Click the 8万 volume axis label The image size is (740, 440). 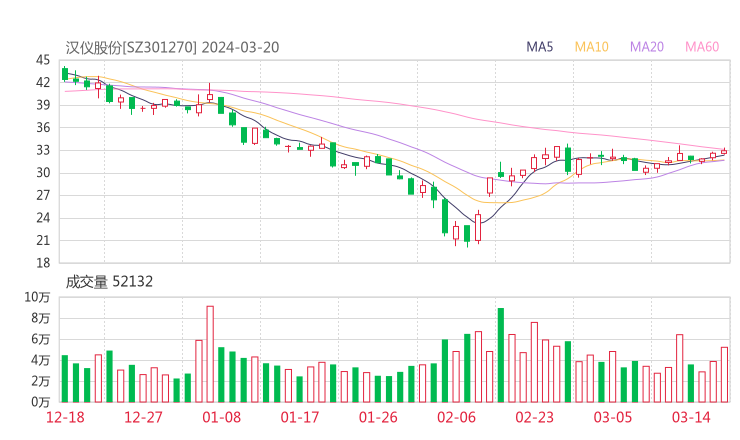(41, 318)
